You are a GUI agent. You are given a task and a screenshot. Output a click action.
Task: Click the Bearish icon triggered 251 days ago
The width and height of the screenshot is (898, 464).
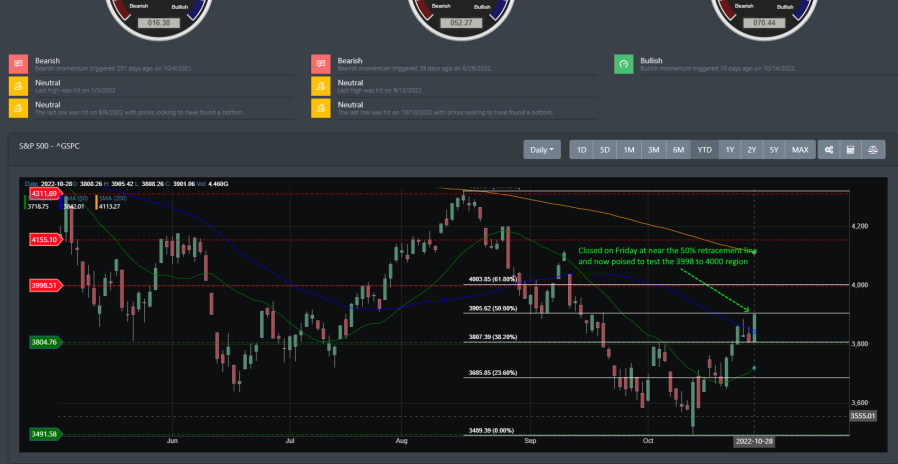[18, 64]
